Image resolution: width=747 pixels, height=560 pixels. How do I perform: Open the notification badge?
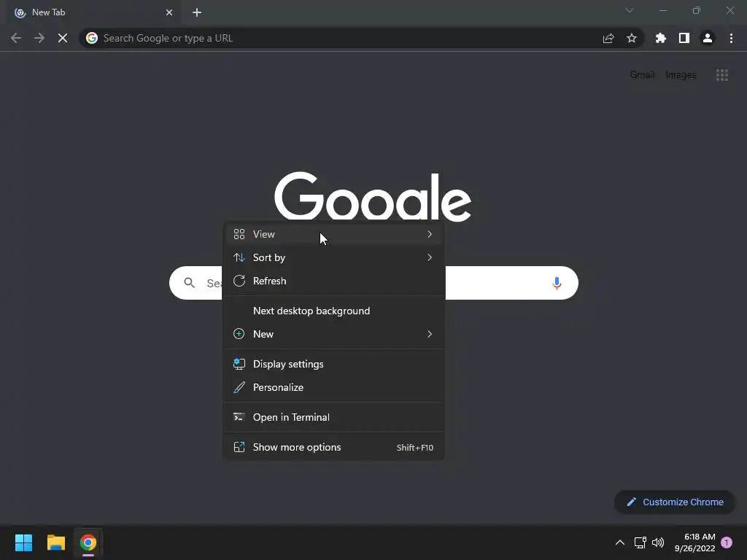pyautogui.click(x=727, y=542)
